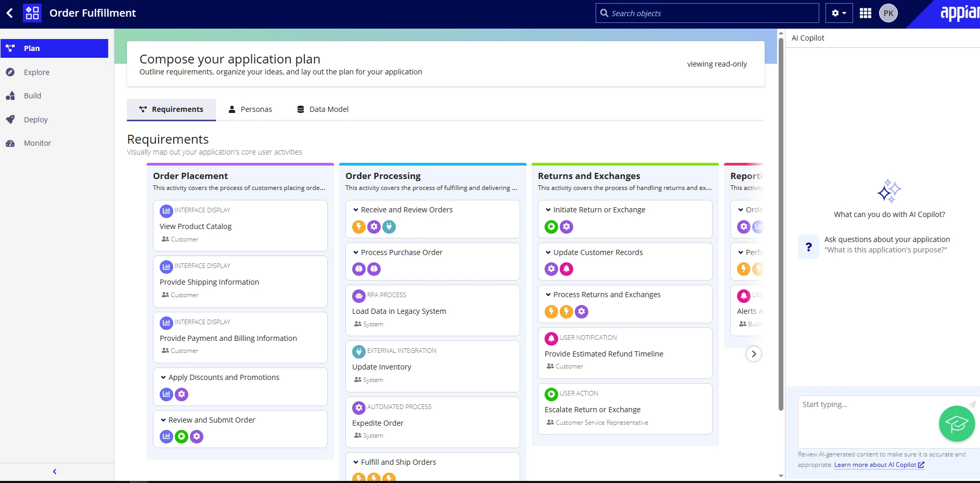Select the Order Placement activity heading

coord(190,176)
